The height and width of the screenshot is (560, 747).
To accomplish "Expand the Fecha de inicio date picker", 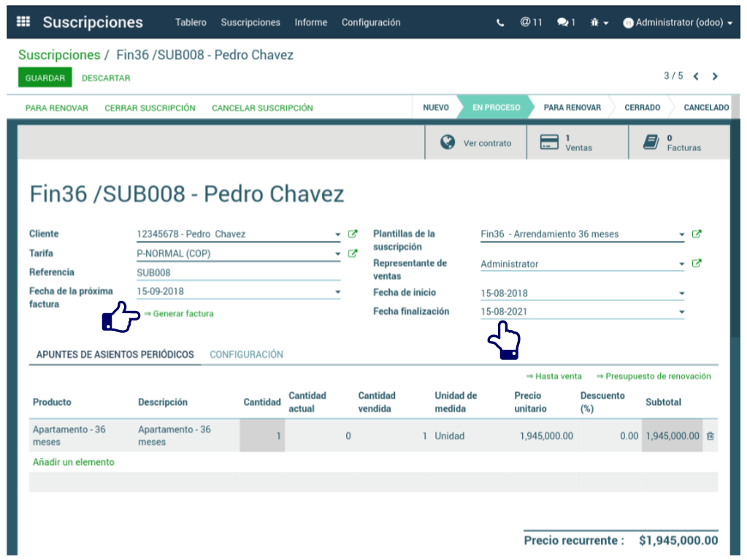I will pyautogui.click(x=681, y=294).
